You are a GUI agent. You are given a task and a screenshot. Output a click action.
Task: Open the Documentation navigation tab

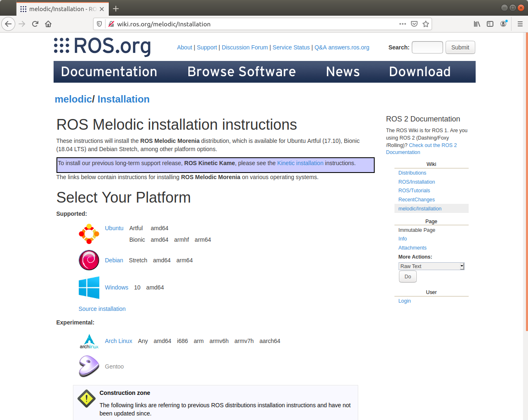coord(109,72)
